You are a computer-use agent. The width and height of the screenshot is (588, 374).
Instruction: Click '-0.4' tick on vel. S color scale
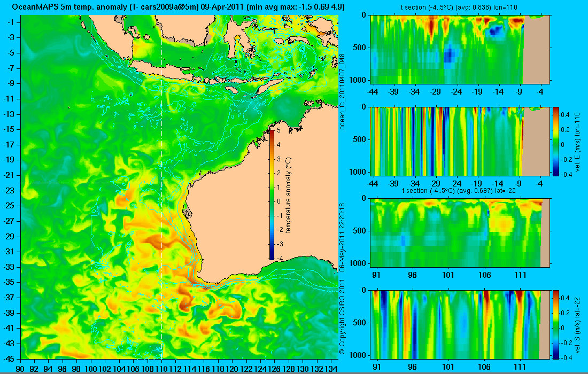point(566,357)
